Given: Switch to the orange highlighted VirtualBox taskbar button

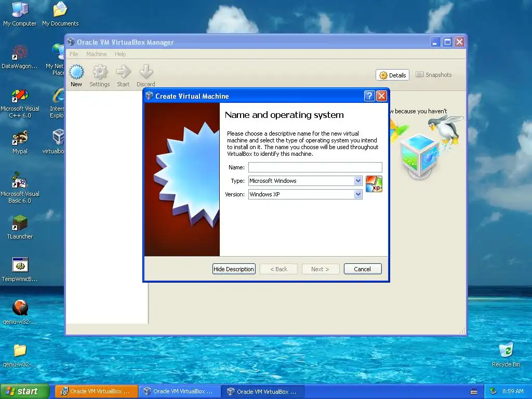Looking at the screenshot, I should [97, 392].
